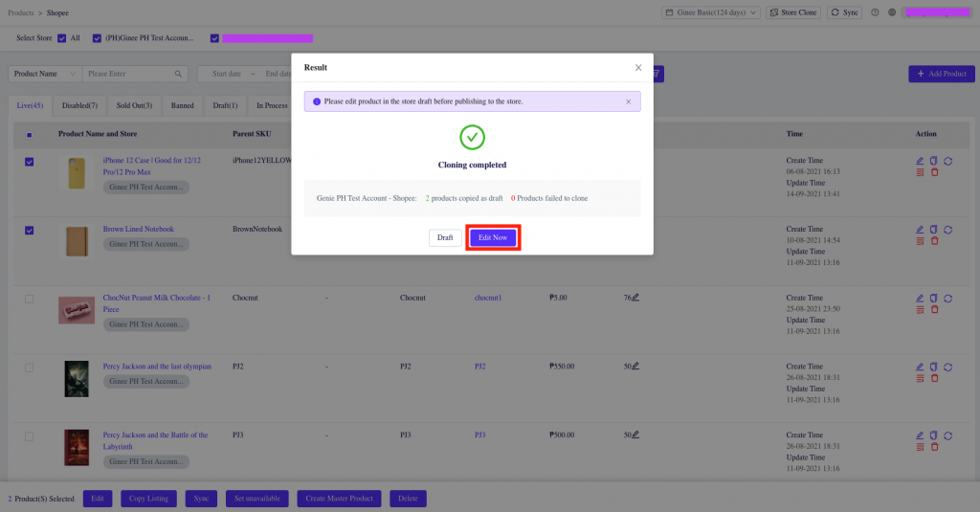
Task: Open the help question mark icon
Action: 873,12
